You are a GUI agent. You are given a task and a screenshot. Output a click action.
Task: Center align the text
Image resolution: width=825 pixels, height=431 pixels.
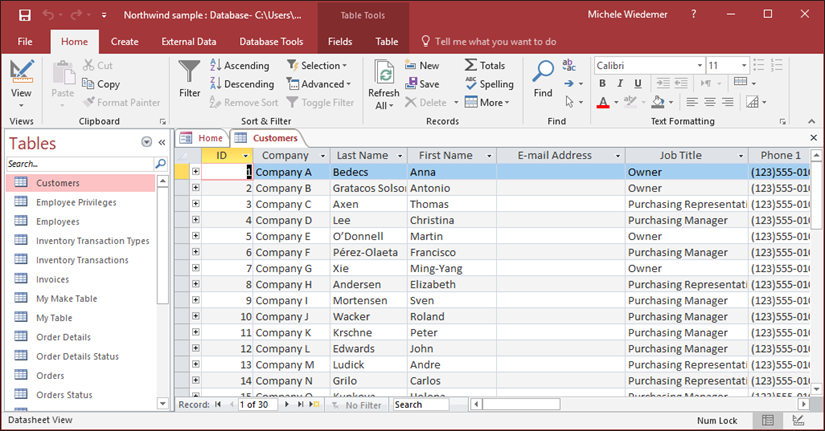coord(710,102)
